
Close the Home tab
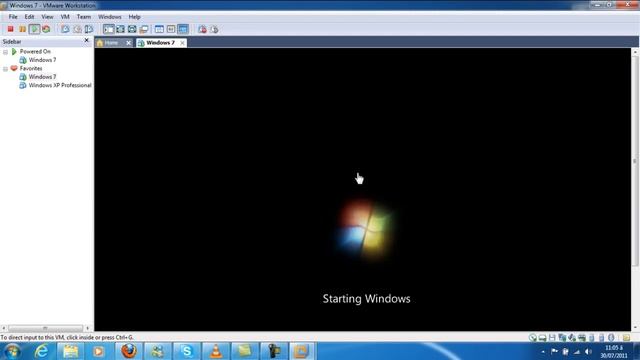129,43
